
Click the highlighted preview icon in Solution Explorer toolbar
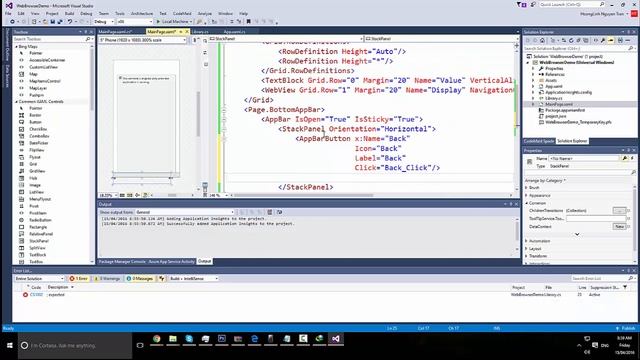coord(611,40)
